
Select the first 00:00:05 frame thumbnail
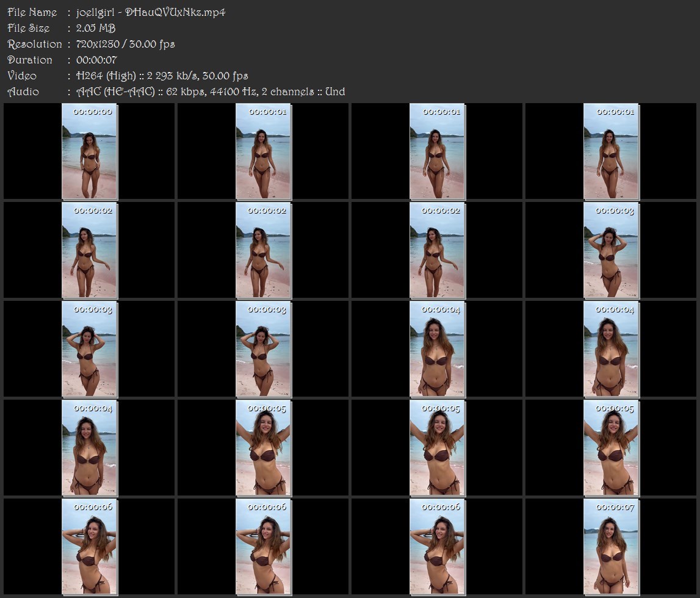[x=264, y=448]
